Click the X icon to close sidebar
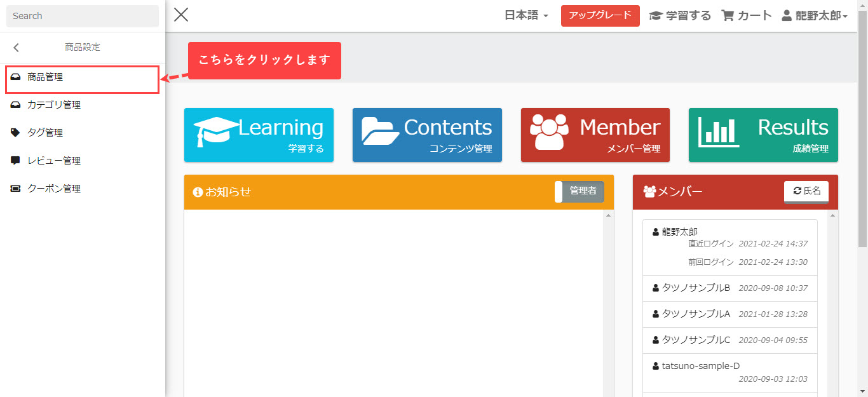This screenshot has width=868, height=397. (x=181, y=15)
